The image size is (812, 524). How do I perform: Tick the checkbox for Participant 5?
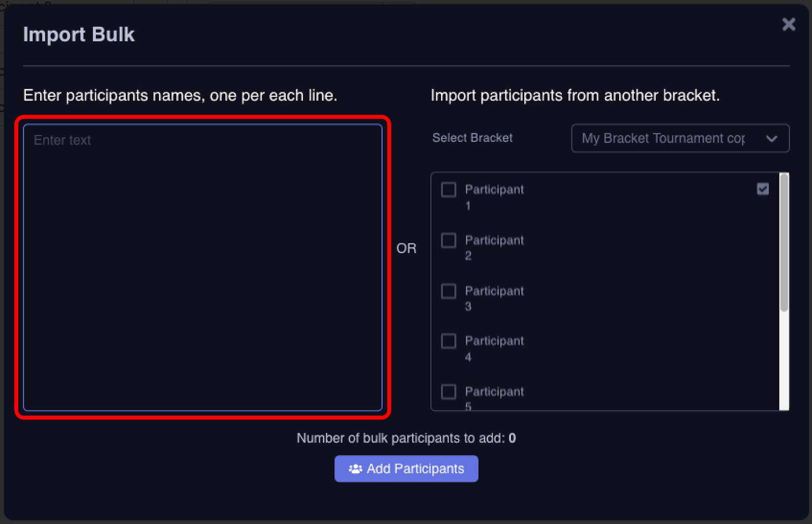(x=448, y=392)
